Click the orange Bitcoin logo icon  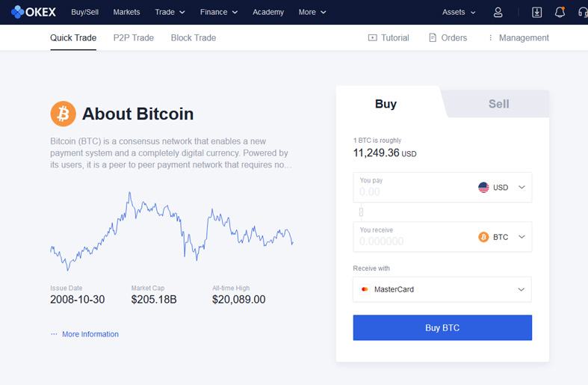click(63, 114)
